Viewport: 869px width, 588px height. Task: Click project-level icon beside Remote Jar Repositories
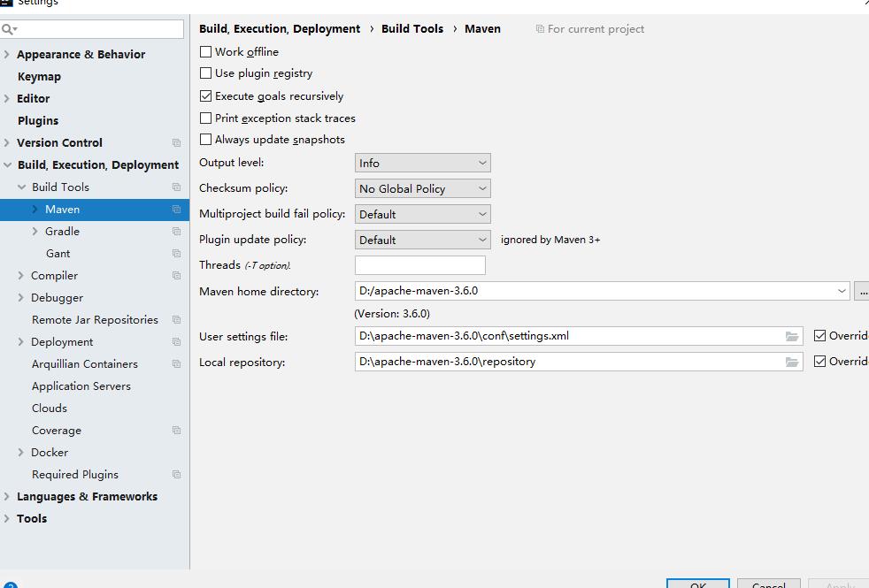176,320
